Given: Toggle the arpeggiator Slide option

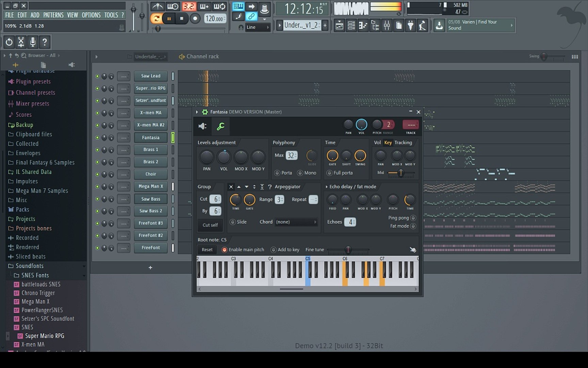Looking at the screenshot, I should [x=233, y=222].
